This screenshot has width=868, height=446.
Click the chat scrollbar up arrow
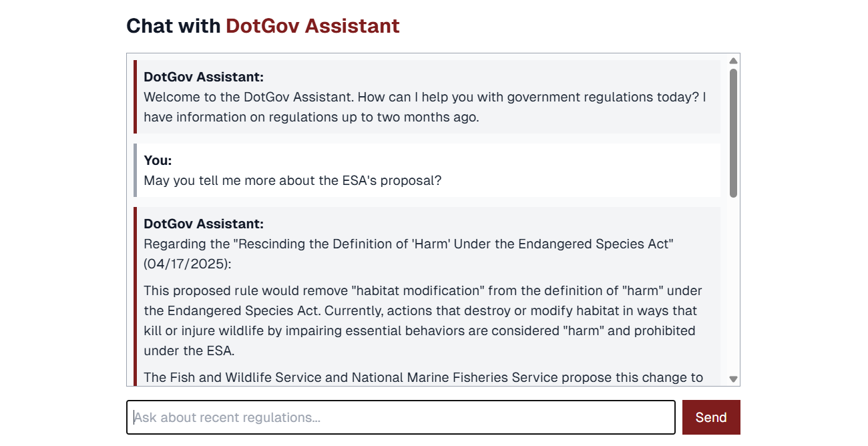(x=733, y=61)
